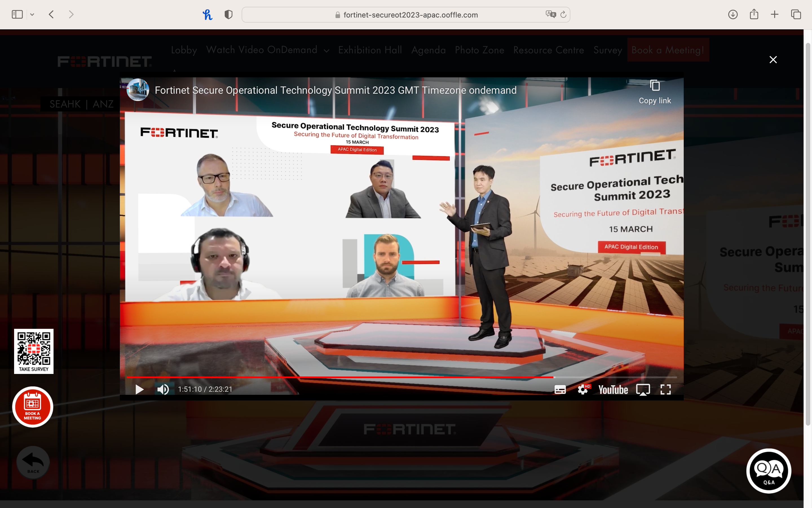Show the tab overview
The image size is (812, 508).
coord(796,14)
